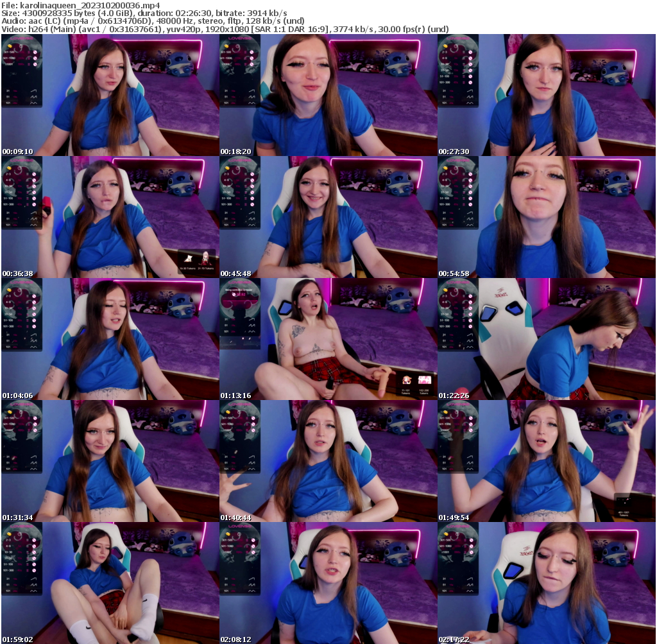Open the thumbnail at 01:04:06
Viewport: 657px width, 644px height.
(x=110, y=339)
